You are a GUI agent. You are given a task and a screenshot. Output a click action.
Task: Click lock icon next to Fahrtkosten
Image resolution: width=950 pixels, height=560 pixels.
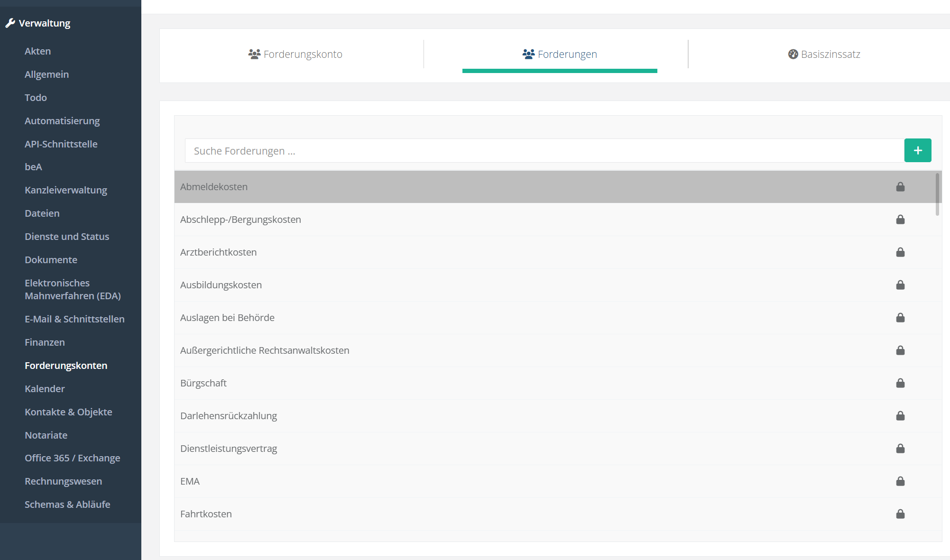tap(900, 514)
